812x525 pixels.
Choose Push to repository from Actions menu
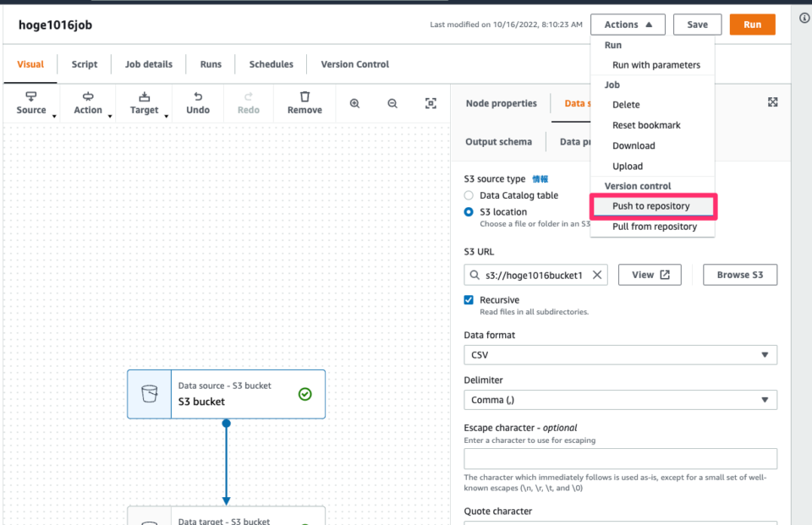(652, 205)
